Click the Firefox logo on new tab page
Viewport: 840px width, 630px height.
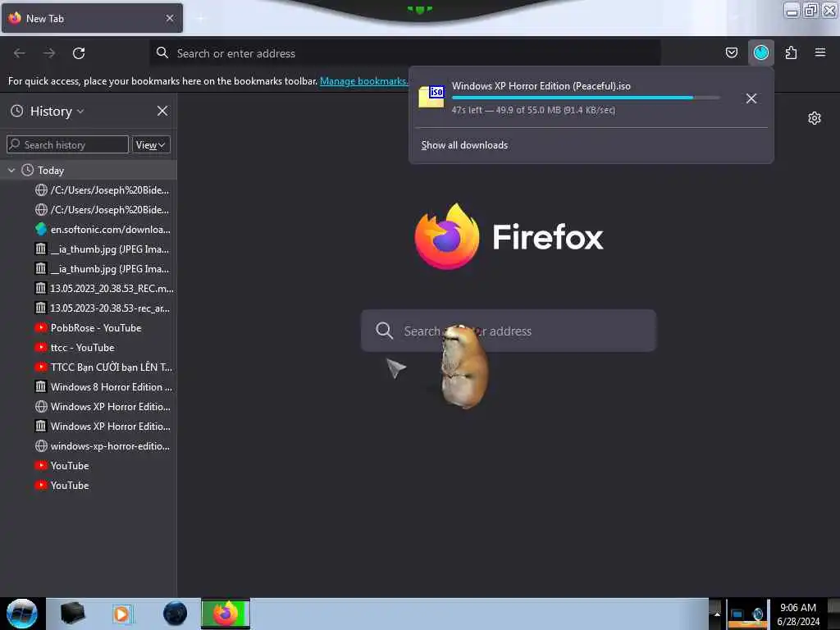click(447, 236)
